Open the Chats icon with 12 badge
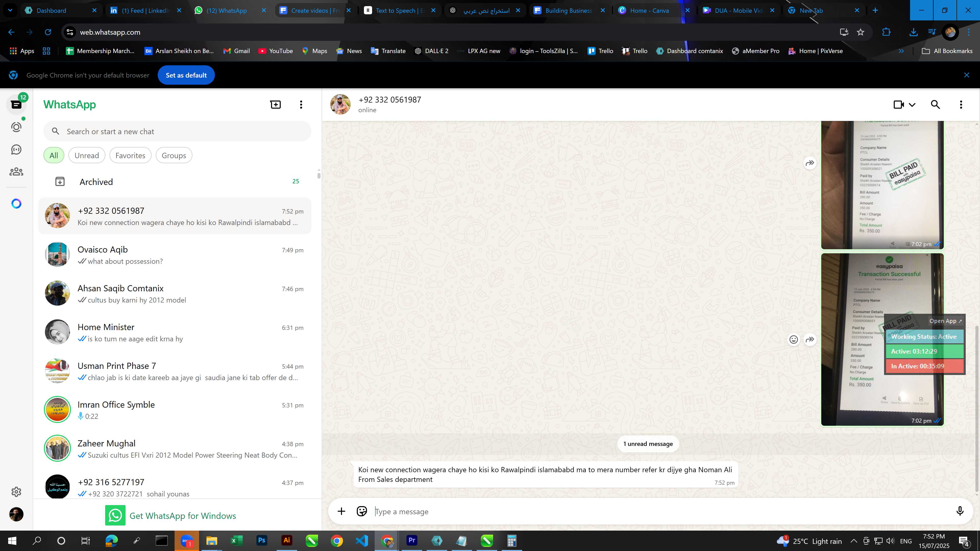This screenshot has width=980, height=551. [x=16, y=104]
